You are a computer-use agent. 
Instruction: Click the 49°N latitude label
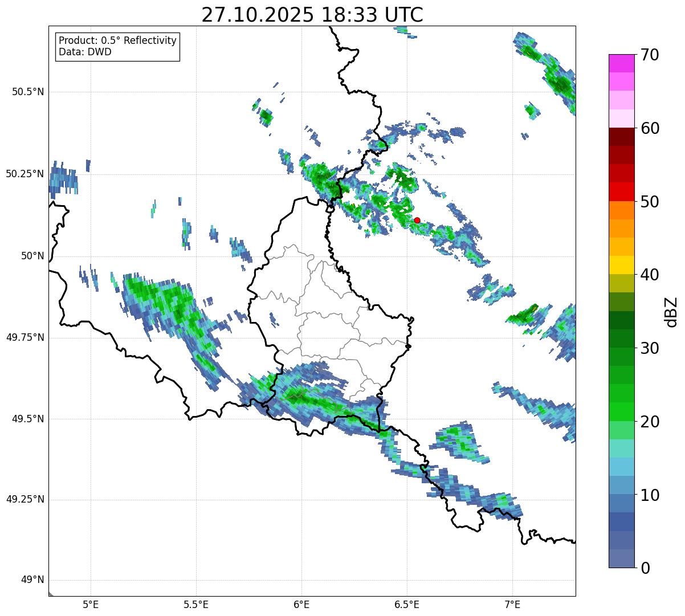click(31, 580)
